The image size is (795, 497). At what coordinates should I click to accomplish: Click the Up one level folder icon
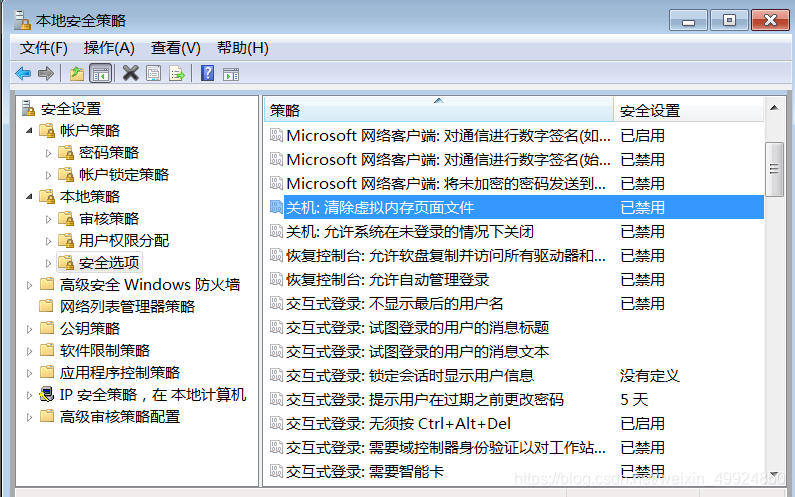tap(77, 73)
